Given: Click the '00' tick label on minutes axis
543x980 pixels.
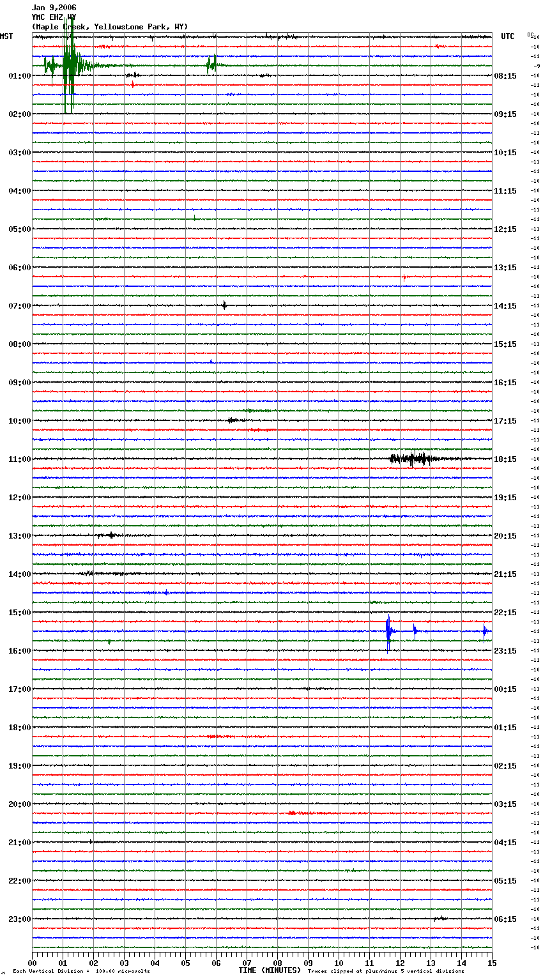Looking at the screenshot, I should click(32, 963).
